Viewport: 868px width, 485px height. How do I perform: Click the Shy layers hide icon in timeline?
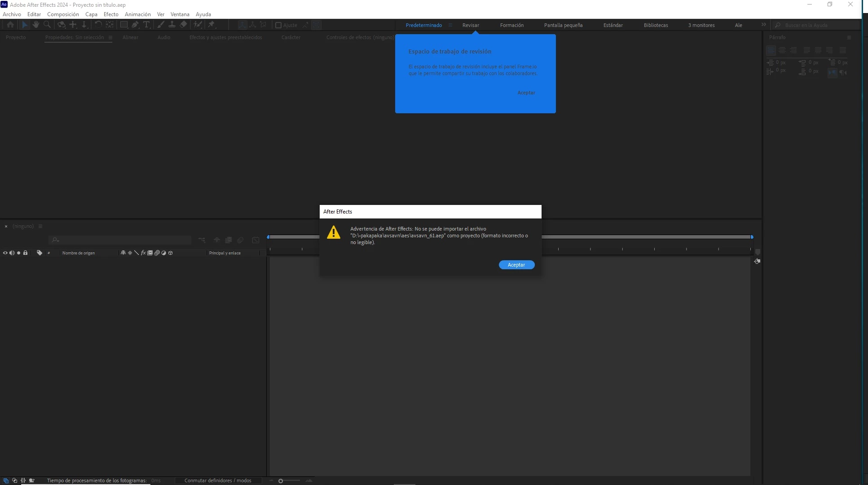pos(216,240)
